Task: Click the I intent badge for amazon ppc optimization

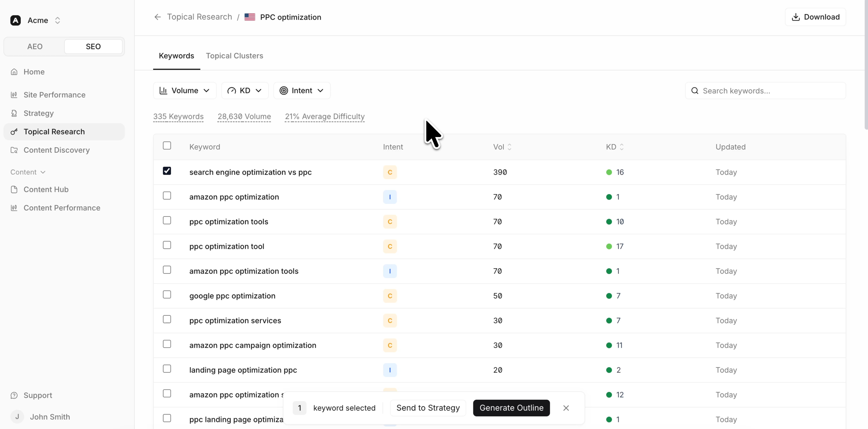Action: [390, 197]
